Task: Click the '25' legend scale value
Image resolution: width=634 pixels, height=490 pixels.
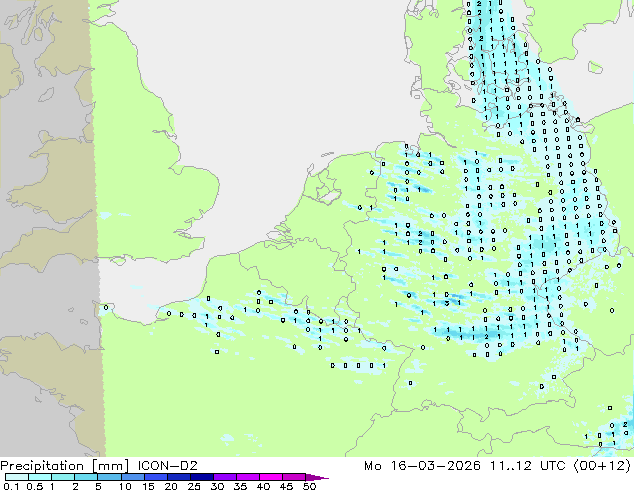Action: (194, 486)
